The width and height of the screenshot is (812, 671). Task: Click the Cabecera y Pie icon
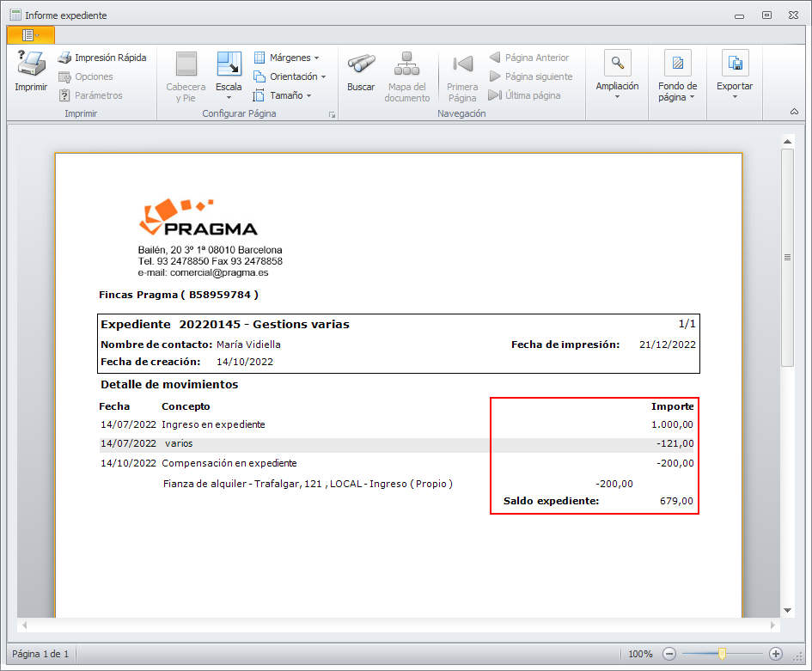coord(186,64)
